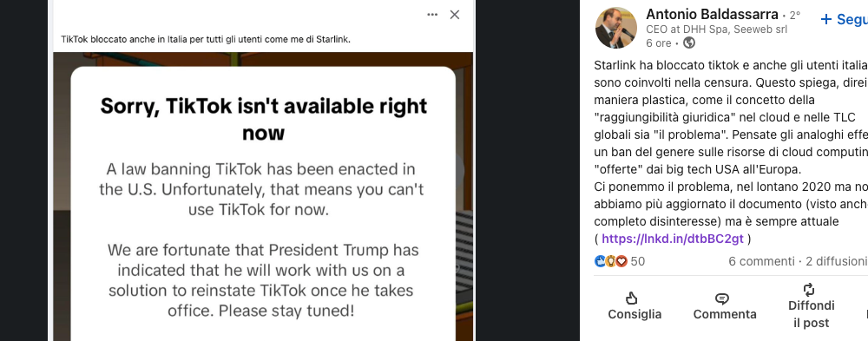Show the 6 commenti list
868x341 pixels.
click(x=761, y=261)
